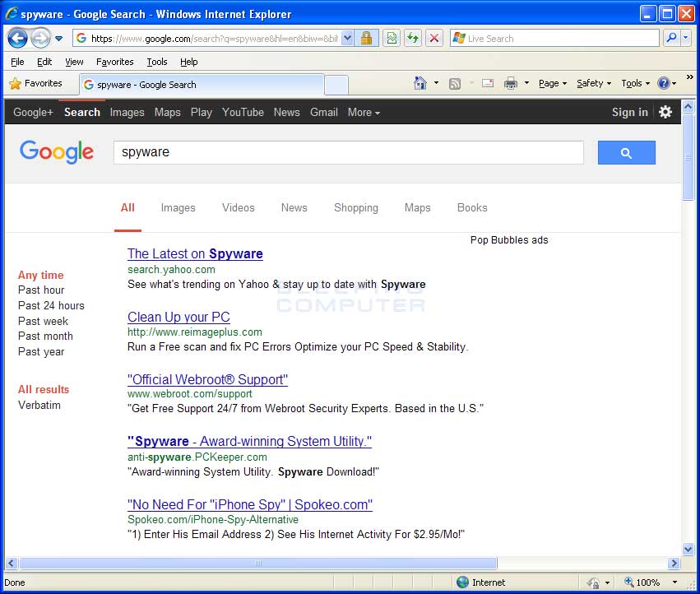Image resolution: width=700 pixels, height=594 pixels.
Task: Open the Spokeo iPhone Spy result link
Action: [250, 504]
